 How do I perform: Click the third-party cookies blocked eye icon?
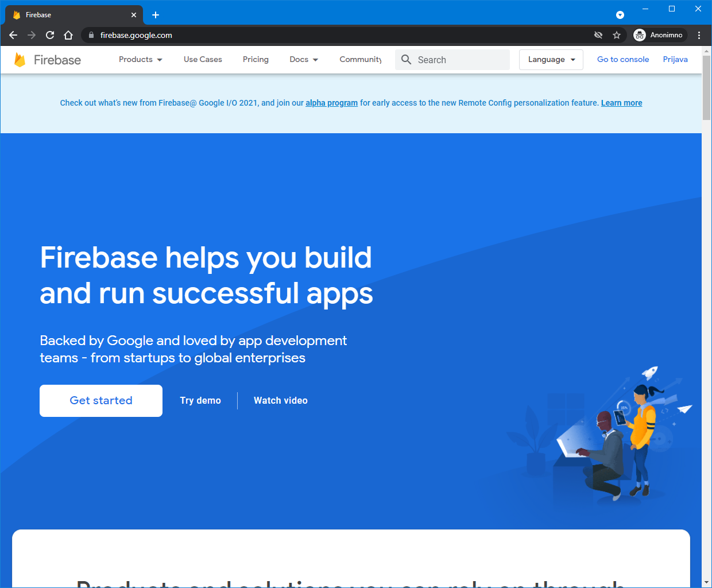point(598,35)
